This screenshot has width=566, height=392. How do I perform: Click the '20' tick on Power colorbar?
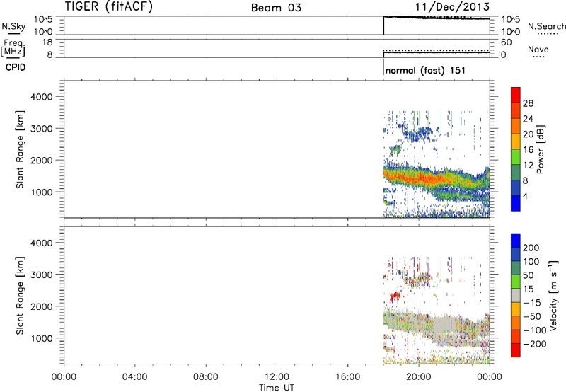point(528,134)
